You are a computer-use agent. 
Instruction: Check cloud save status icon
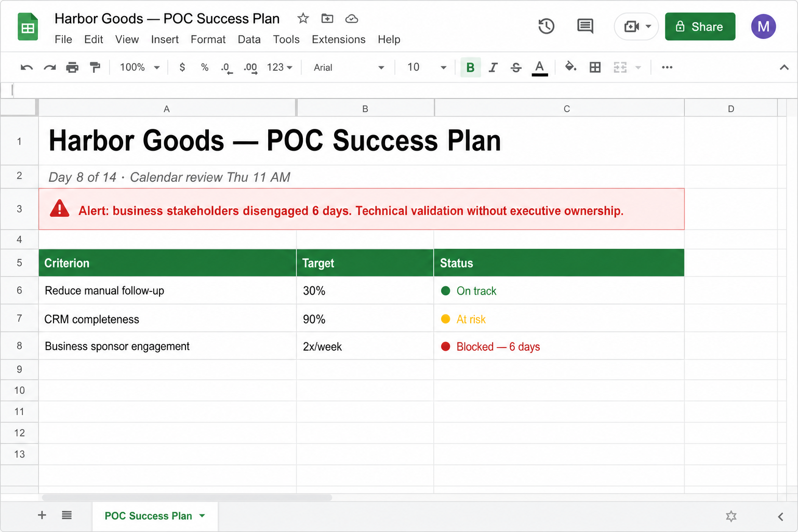click(x=352, y=19)
